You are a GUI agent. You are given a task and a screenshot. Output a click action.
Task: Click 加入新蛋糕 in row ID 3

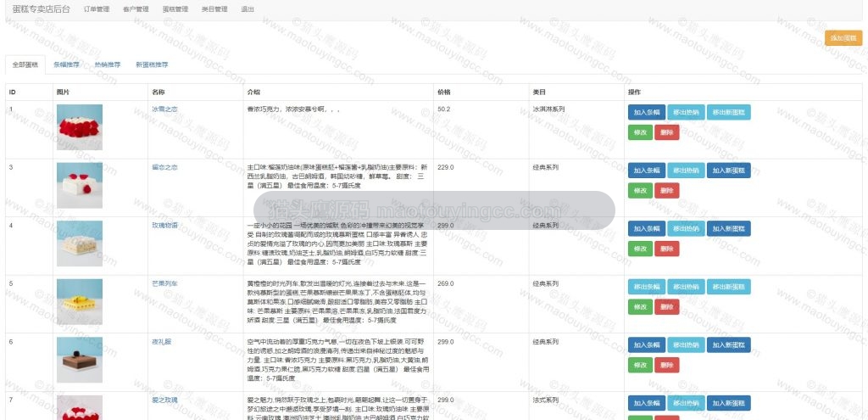point(728,170)
